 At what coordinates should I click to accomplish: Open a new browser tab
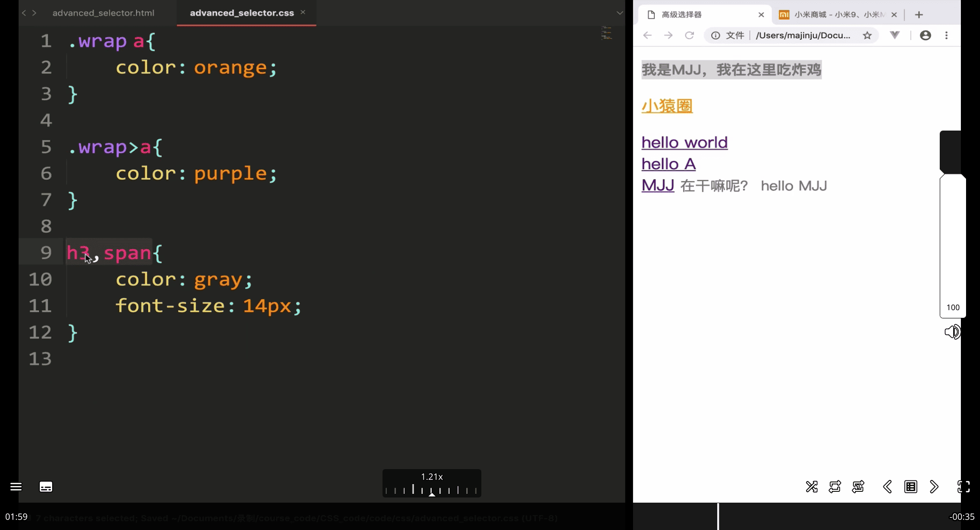[919, 14]
